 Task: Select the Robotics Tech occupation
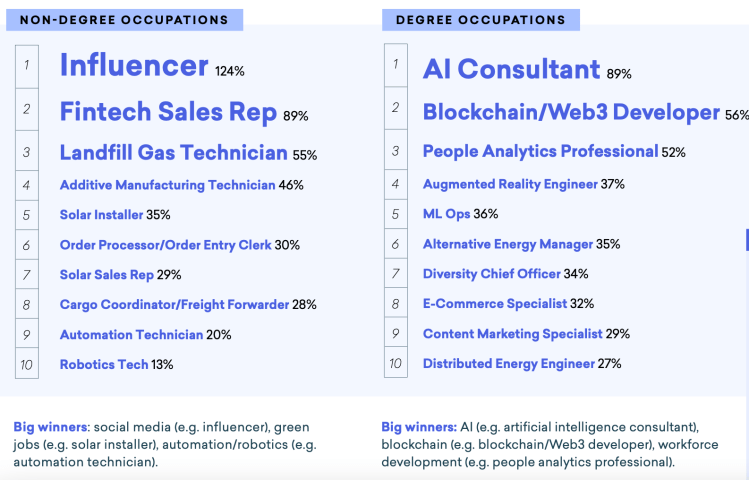[103, 364]
